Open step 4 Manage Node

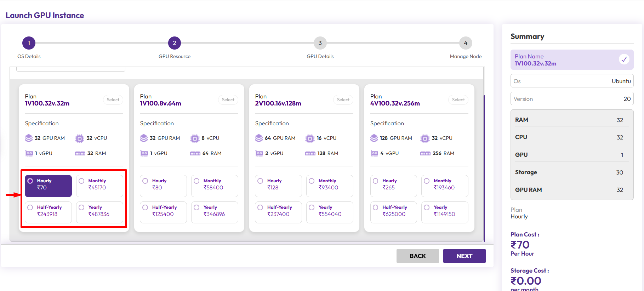(466, 43)
